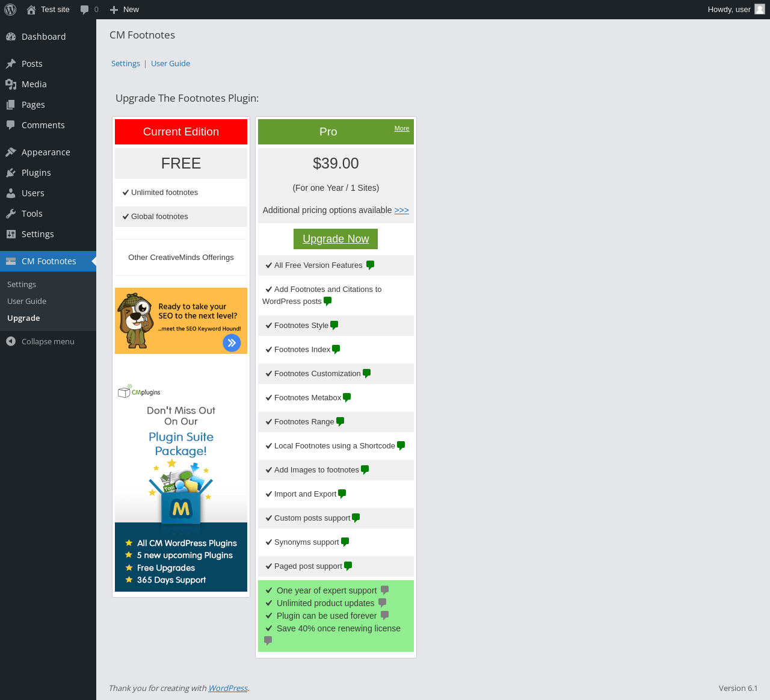Click the Posts pushpin icon

coord(11,64)
